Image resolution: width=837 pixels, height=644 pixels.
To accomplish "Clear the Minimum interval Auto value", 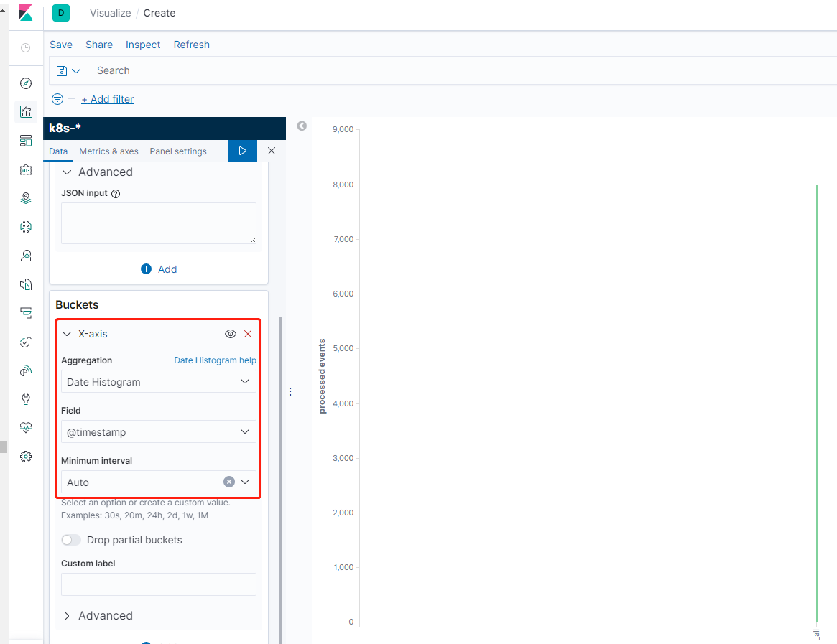I will pos(229,482).
